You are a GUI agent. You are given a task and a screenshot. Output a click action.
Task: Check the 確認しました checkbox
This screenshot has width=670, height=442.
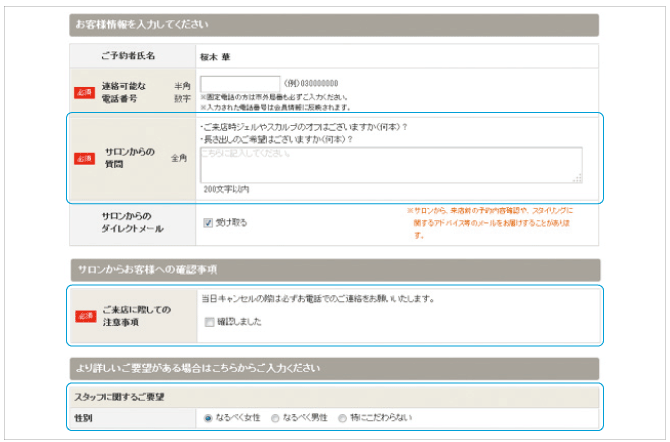(209, 322)
